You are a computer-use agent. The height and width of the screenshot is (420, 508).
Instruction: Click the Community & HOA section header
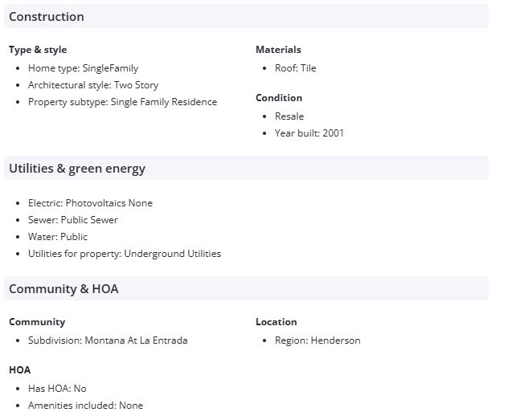[x=63, y=289]
